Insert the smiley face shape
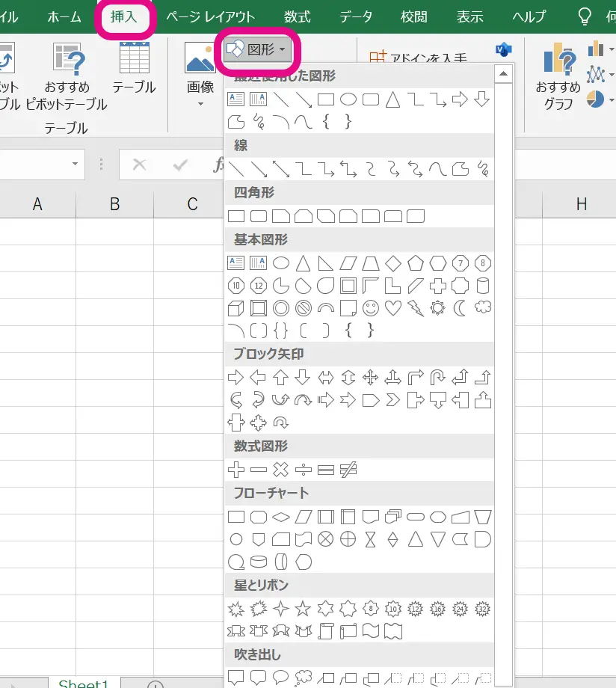The width and height of the screenshot is (616, 688). coord(371,307)
